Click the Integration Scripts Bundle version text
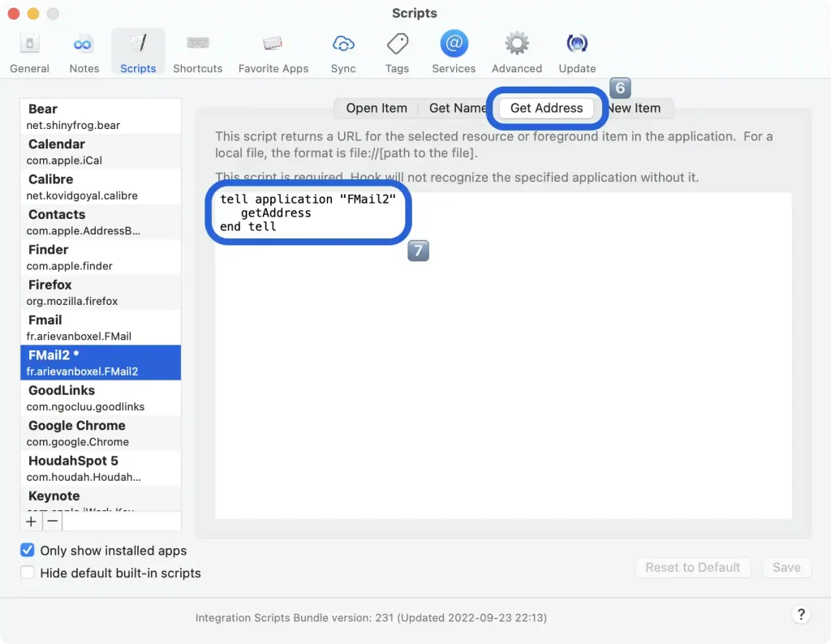Viewport: 831px width, 644px height. point(371,617)
